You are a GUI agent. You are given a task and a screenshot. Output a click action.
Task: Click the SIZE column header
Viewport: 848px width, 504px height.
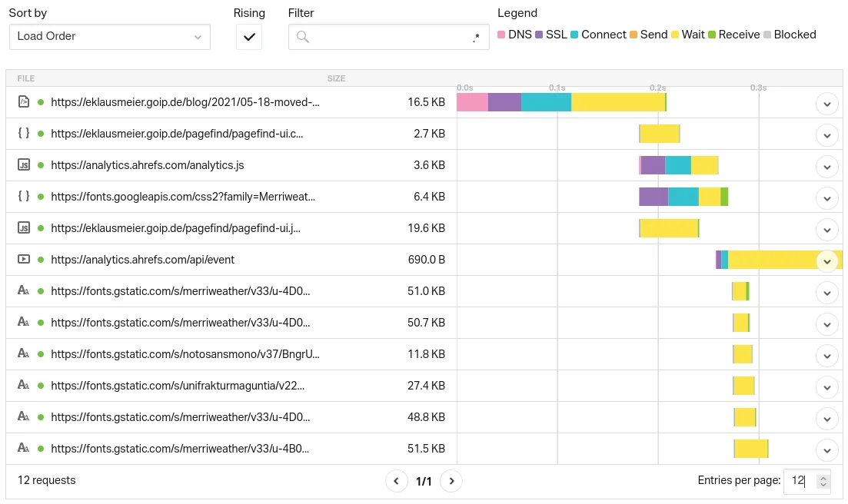point(336,78)
